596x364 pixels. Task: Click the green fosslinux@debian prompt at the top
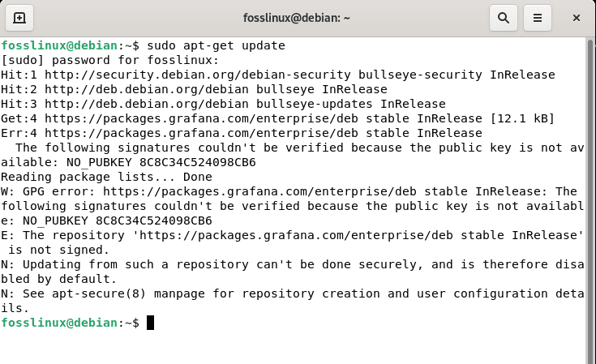(x=60, y=45)
